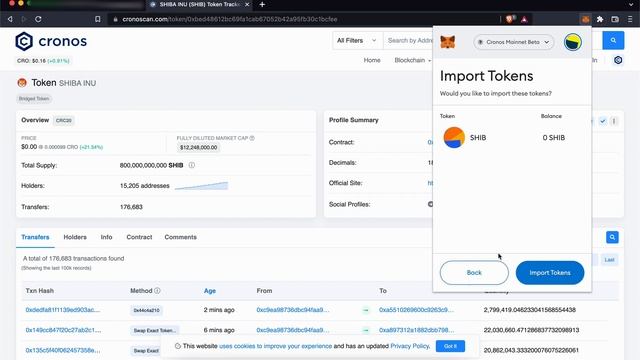Click the browser forward arrow
The height and width of the screenshot is (360, 640).
pyautogui.click(x=23, y=19)
